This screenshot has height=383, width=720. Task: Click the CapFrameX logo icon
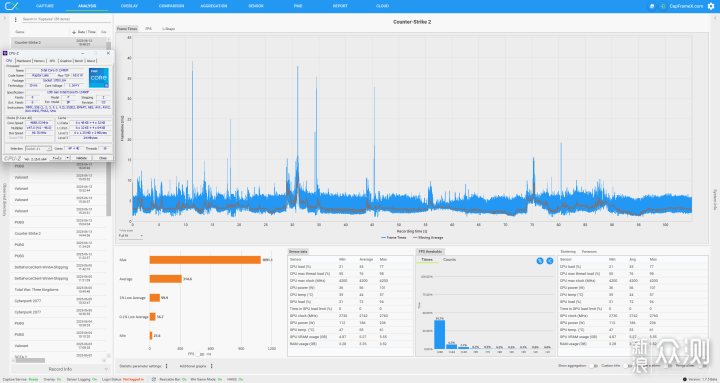(11, 6)
